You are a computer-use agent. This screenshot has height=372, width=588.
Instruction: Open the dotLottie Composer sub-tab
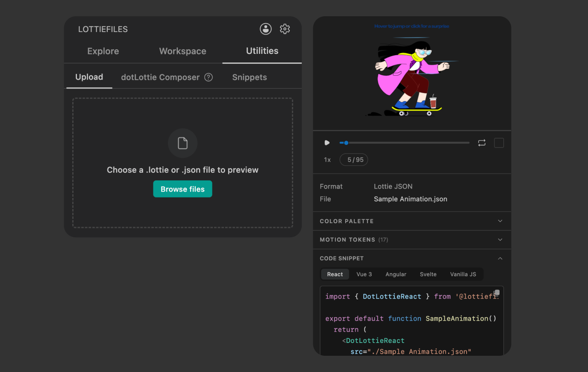coord(160,77)
